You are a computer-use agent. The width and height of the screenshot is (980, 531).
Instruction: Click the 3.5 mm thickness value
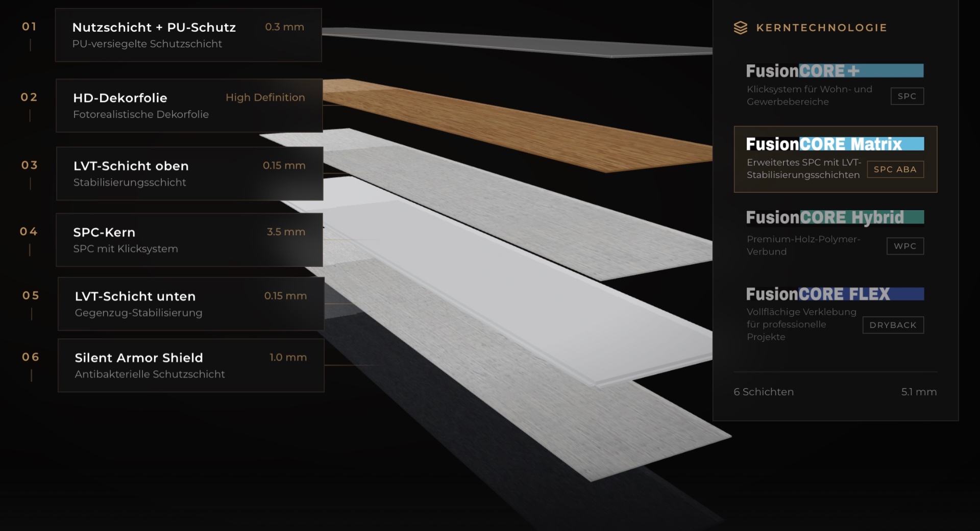(286, 232)
